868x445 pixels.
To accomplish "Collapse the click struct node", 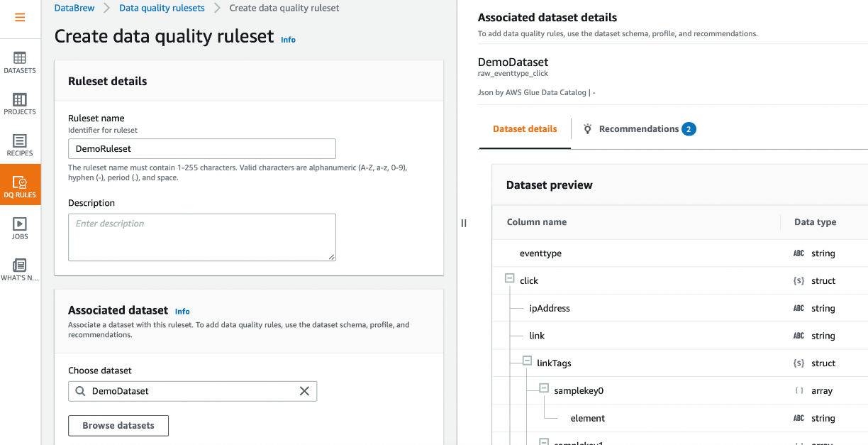I will pos(509,279).
